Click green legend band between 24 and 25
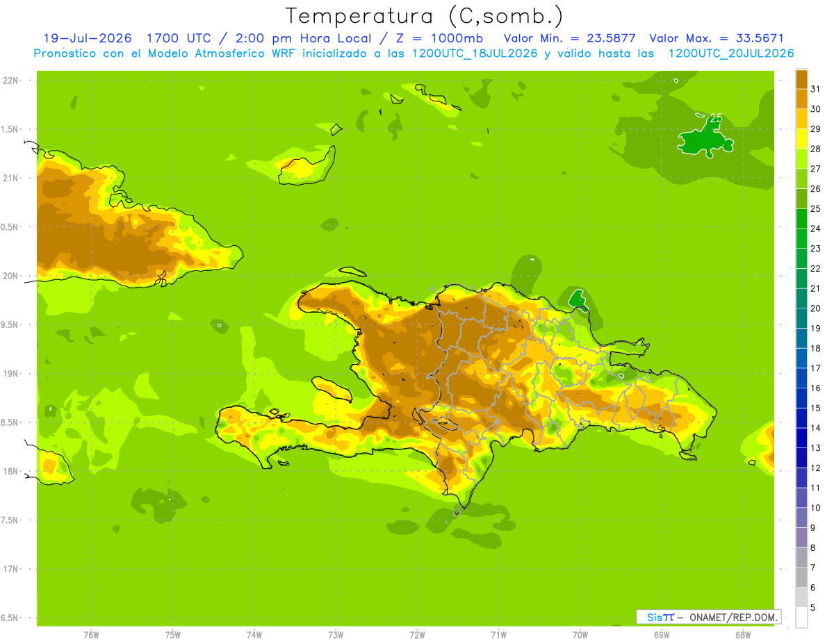 pyautogui.click(x=801, y=218)
